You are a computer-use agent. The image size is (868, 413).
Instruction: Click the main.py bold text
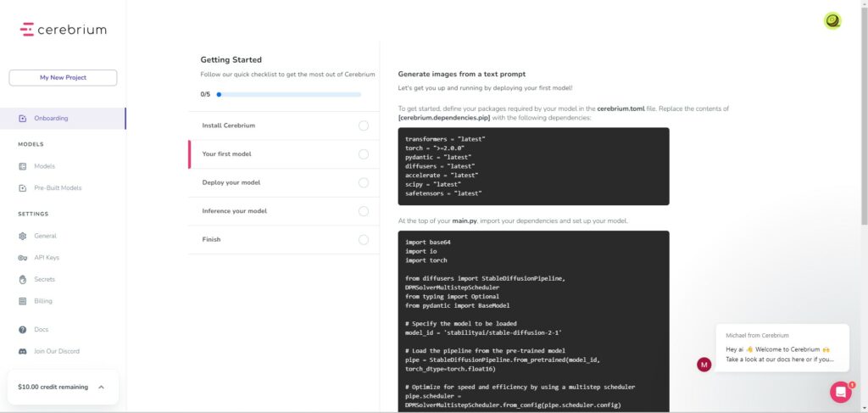tap(465, 220)
